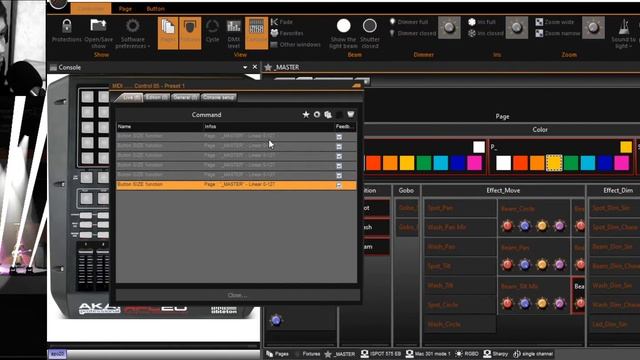Pick magenta swatch in P_ palette row

click(621, 163)
